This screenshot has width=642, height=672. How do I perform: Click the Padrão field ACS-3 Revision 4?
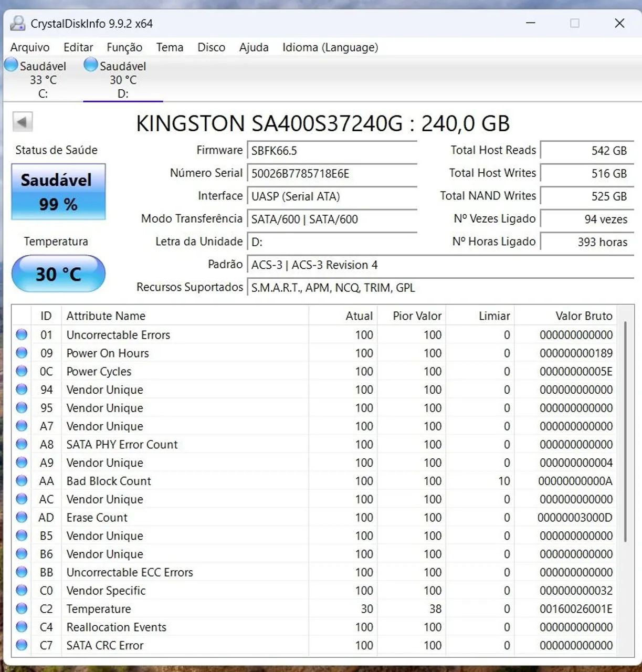440,265
